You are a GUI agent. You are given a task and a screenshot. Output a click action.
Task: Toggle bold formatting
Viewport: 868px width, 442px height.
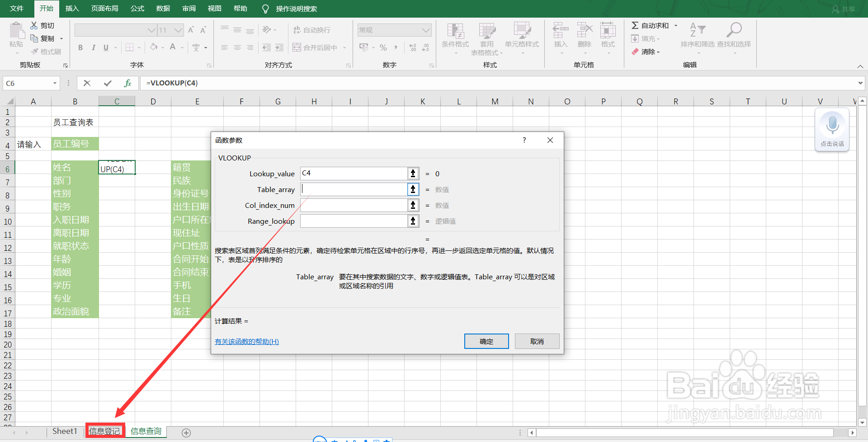tap(80, 47)
